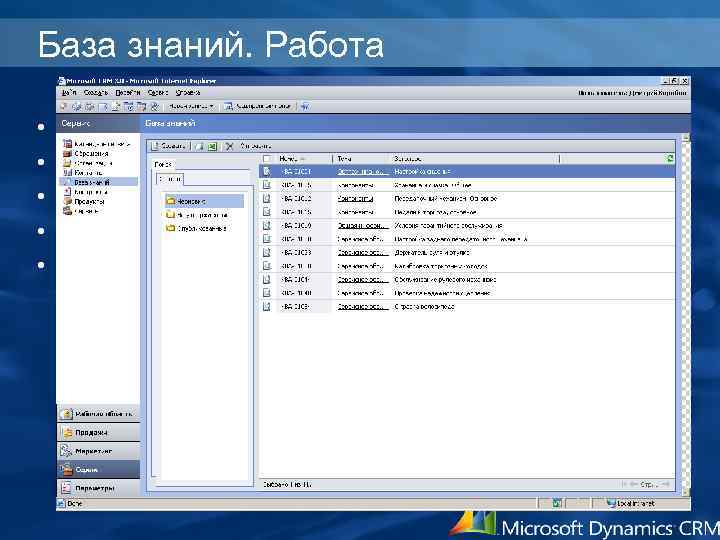Select the Черновик folder
Viewport: 720px width, 540px height.
pos(204,201)
